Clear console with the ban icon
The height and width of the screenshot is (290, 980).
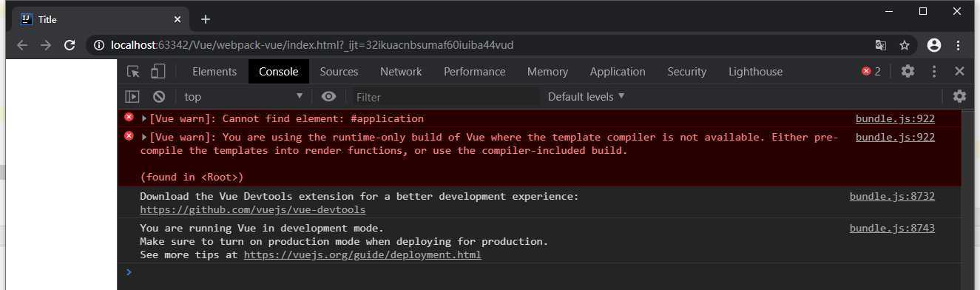(x=159, y=96)
